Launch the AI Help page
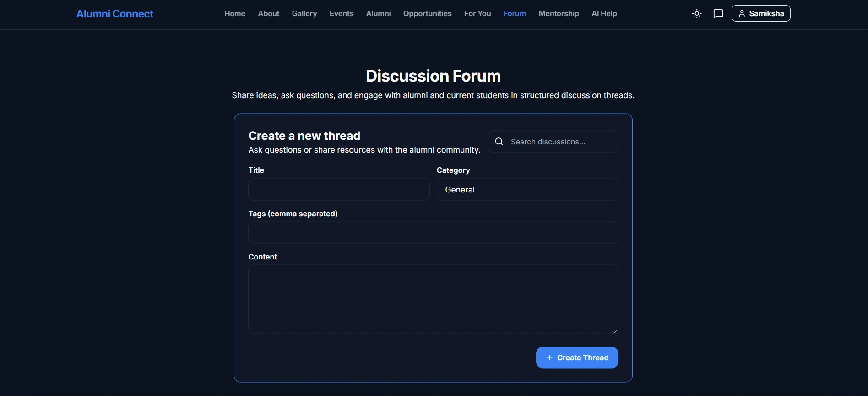This screenshot has height=396, width=868. point(604,14)
